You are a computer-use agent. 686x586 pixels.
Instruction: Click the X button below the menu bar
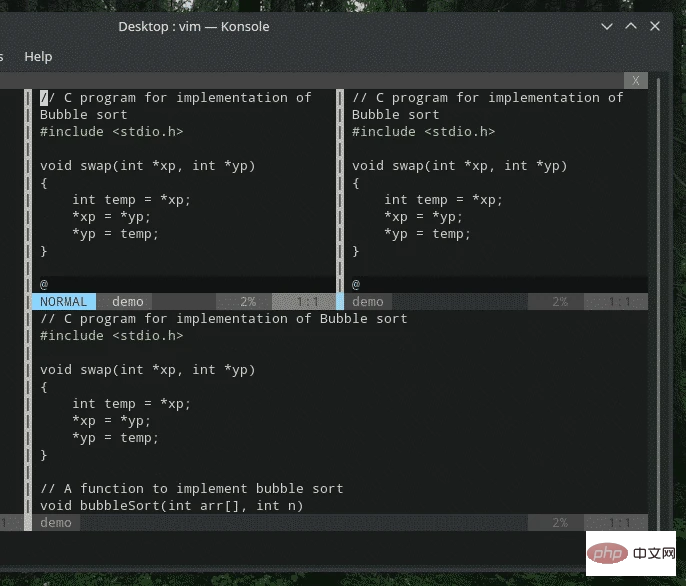click(635, 80)
